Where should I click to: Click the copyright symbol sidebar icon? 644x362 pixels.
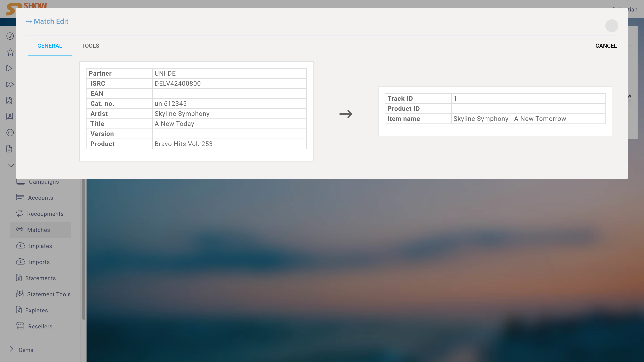[x=10, y=132]
